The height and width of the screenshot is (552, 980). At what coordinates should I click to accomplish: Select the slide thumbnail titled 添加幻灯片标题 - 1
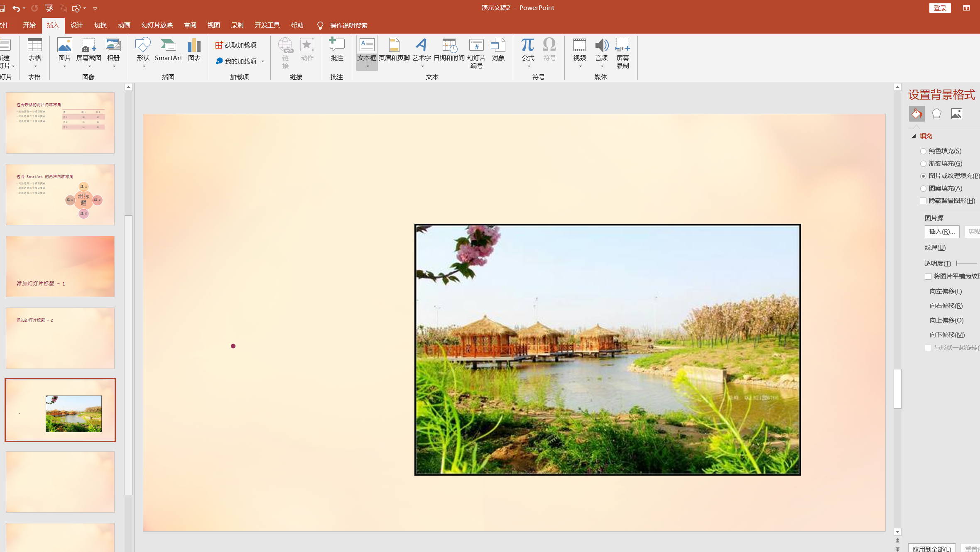pos(60,266)
